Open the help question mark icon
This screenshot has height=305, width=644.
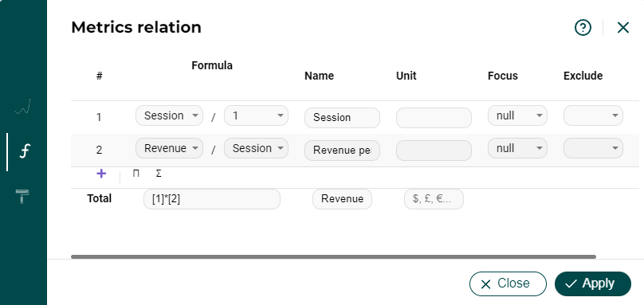583,28
